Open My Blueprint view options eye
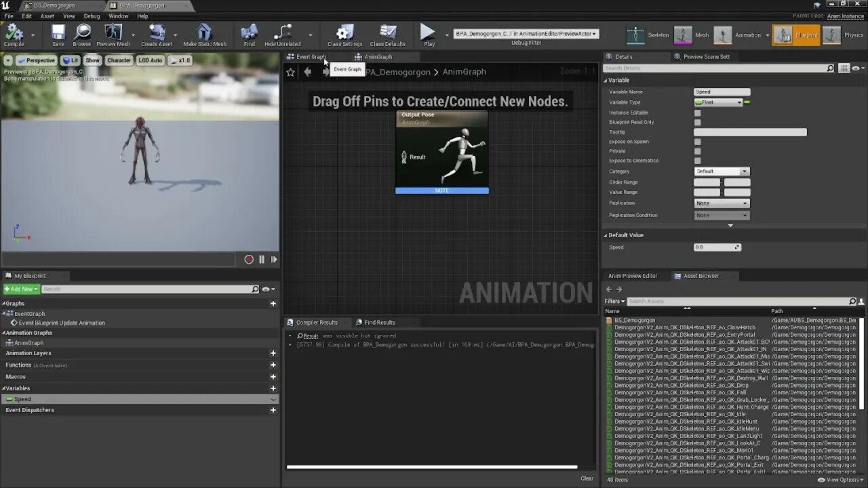 tap(267, 289)
